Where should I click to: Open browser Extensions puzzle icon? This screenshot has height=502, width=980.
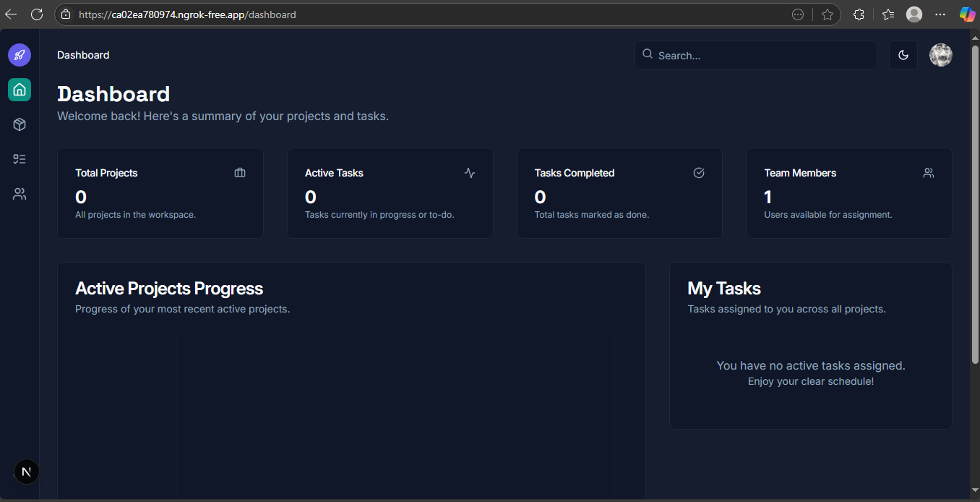coord(859,14)
